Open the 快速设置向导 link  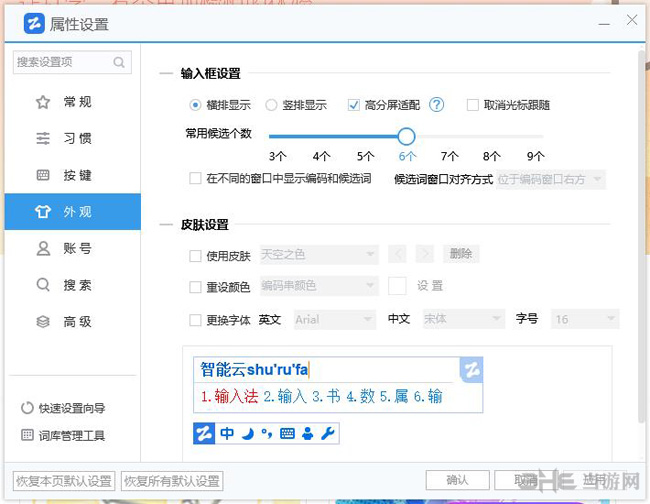(x=72, y=408)
